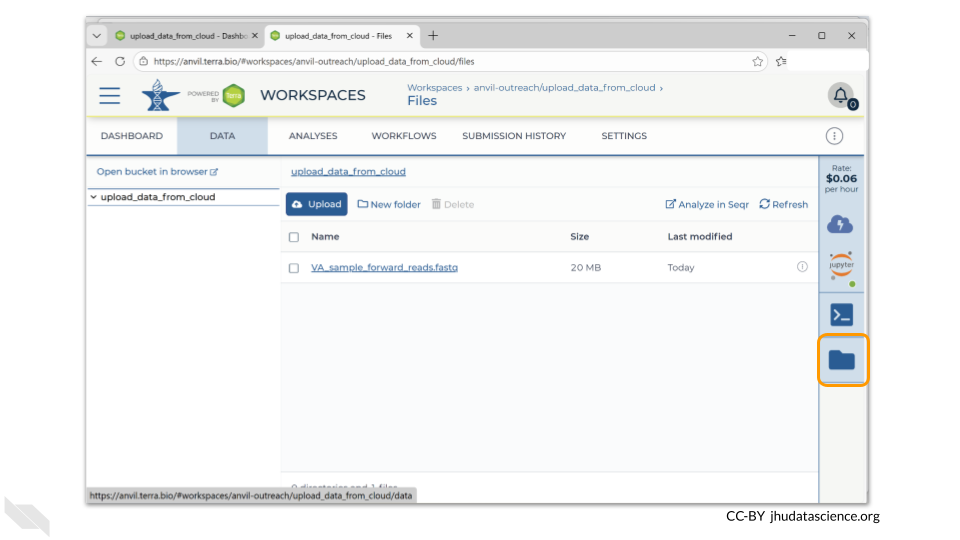Open anvil-outreach/upload_data_from_cloud breadcrumb link
Image resolution: width=960 pixels, height=540 pixels.
point(564,88)
